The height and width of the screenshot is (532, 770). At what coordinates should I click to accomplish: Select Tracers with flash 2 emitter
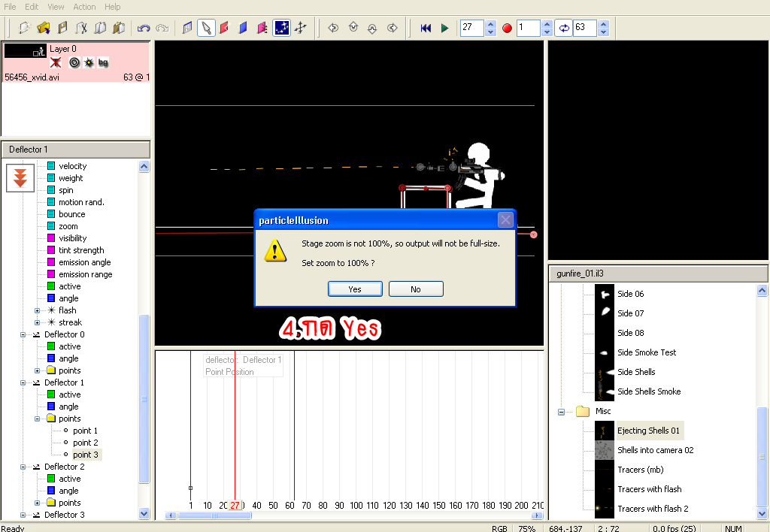(653, 509)
